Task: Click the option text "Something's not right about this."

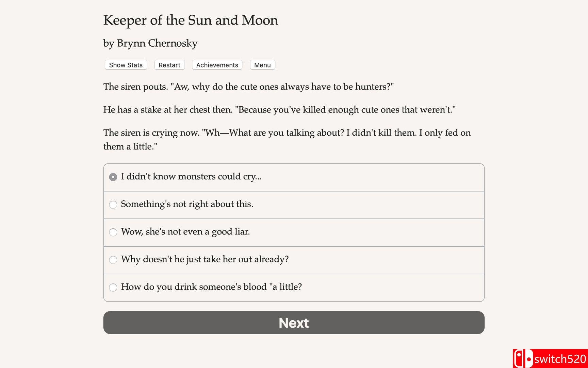Action: [187, 204]
